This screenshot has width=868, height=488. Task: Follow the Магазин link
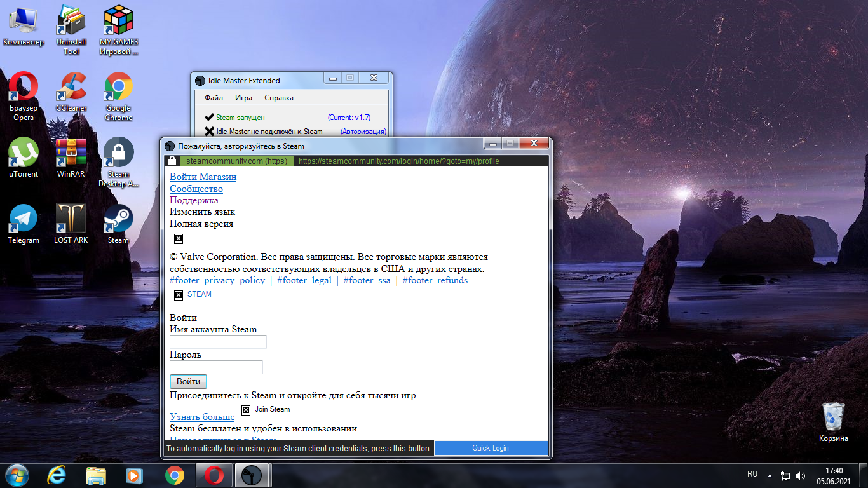218,177
